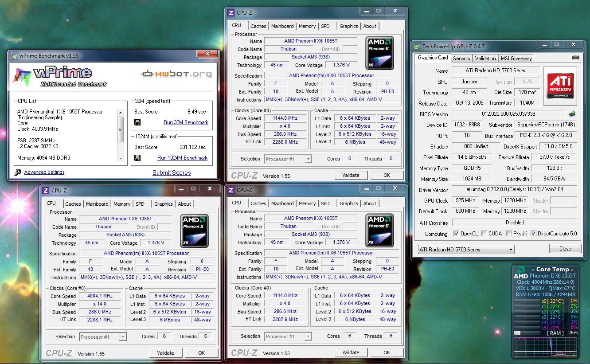Click OK in the top CPU-Z window

pyautogui.click(x=387, y=175)
